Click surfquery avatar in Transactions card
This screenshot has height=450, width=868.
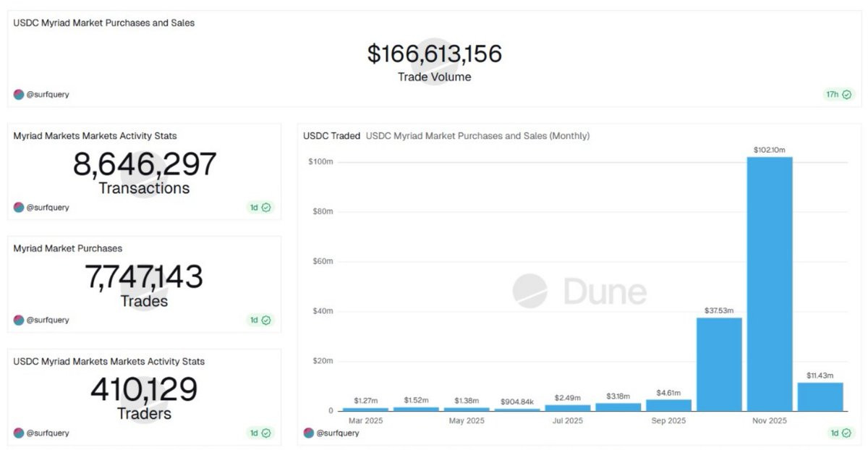point(19,207)
